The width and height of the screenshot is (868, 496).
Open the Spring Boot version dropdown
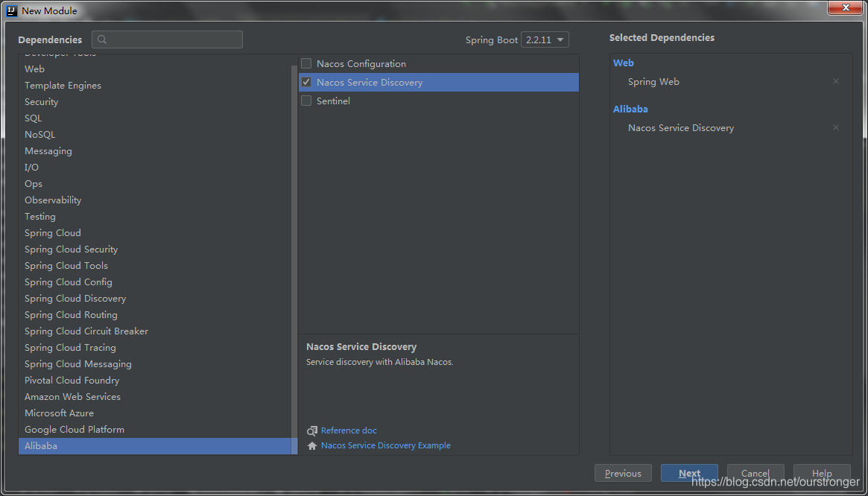(545, 40)
